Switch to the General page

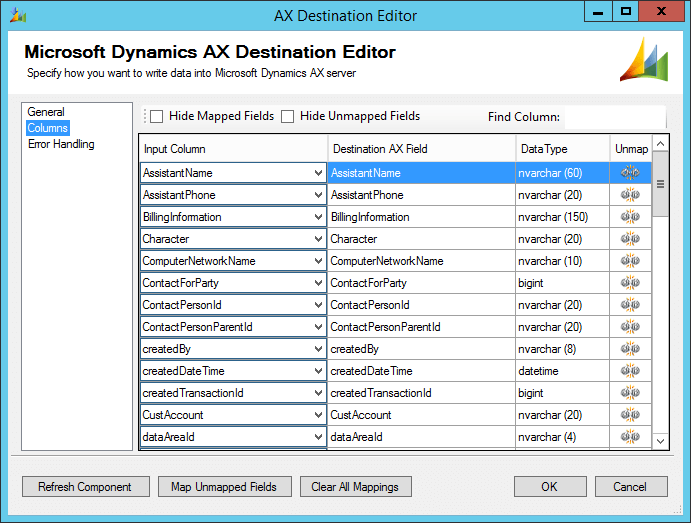(46, 112)
